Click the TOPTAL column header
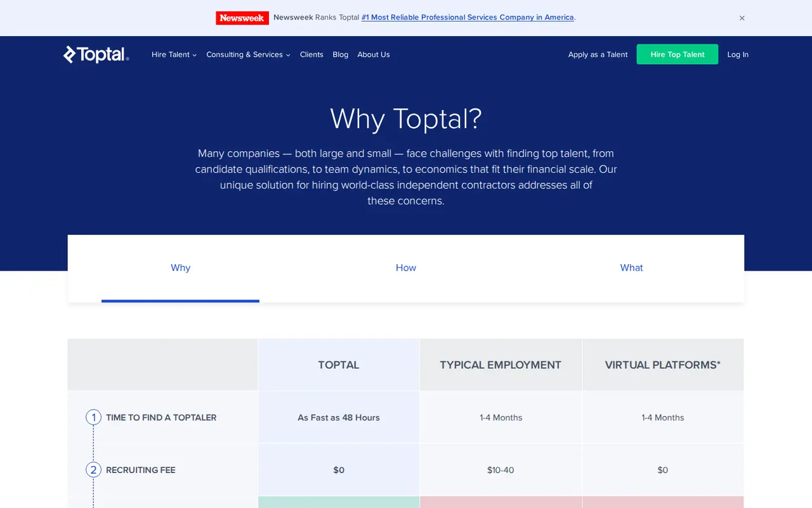The width and height of the screenshot is (812, 508). (339, 365)
